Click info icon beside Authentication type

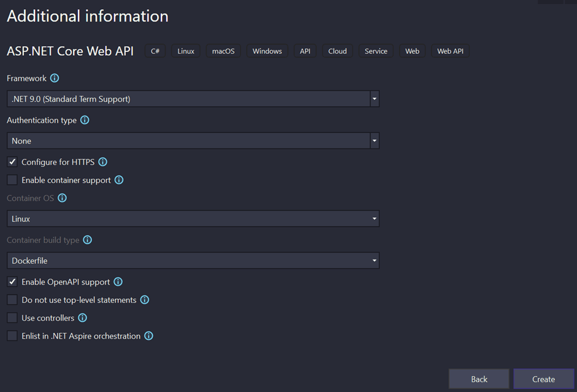click(85, 120)
